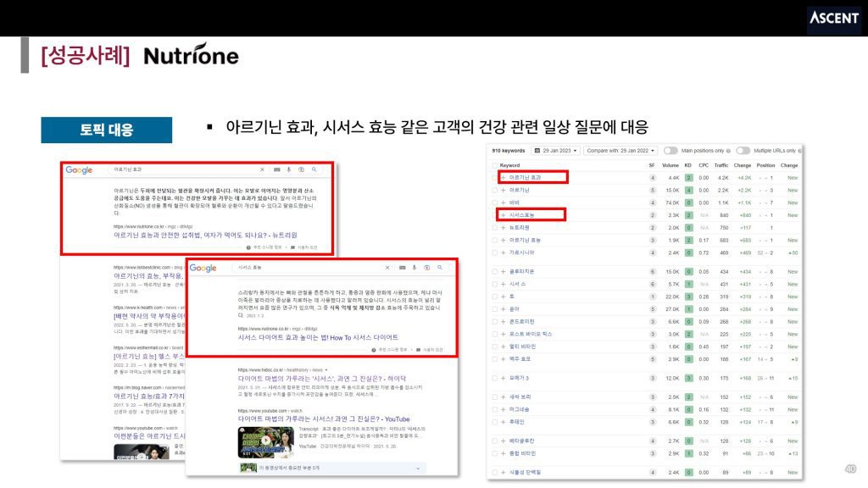
Task: Open 다이어트 마법의 가루라는 시서스 하이닥 link
Action: click(x=321, y=379)
